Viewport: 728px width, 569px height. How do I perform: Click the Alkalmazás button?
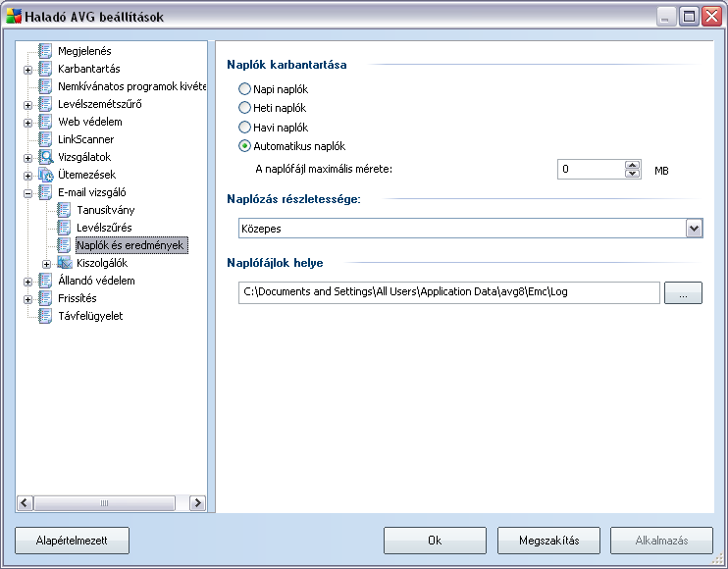[661, 541]
